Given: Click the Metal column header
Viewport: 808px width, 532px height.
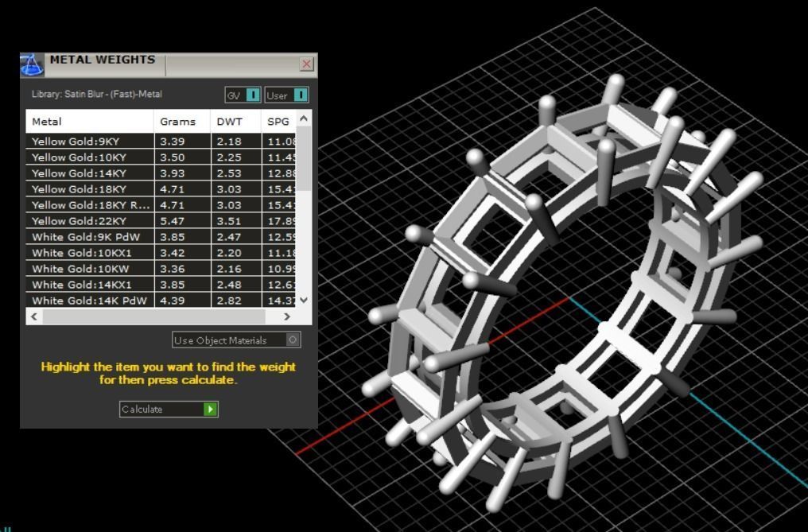Looking at the screenshot, I should [x=90, y=122].
